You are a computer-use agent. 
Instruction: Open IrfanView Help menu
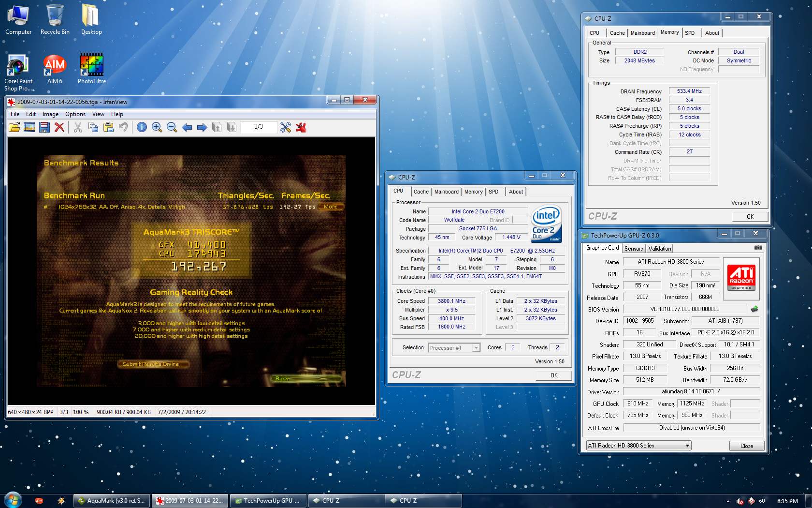[117, 114]
